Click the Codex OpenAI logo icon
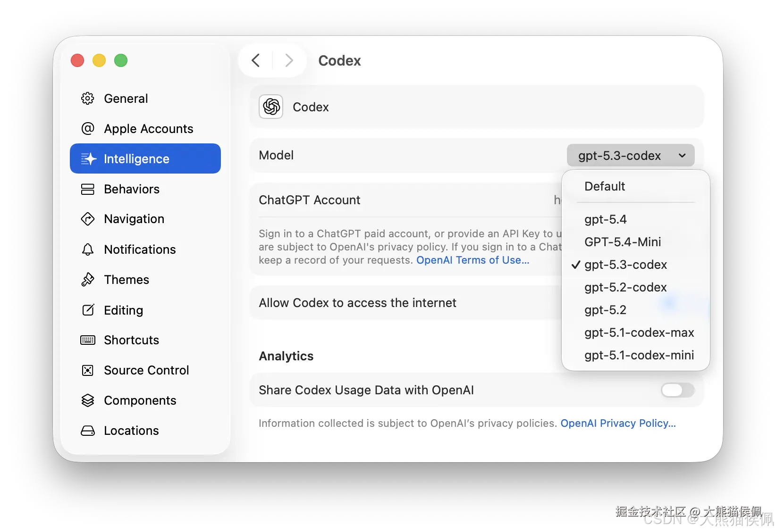 (x=271, y=107)
